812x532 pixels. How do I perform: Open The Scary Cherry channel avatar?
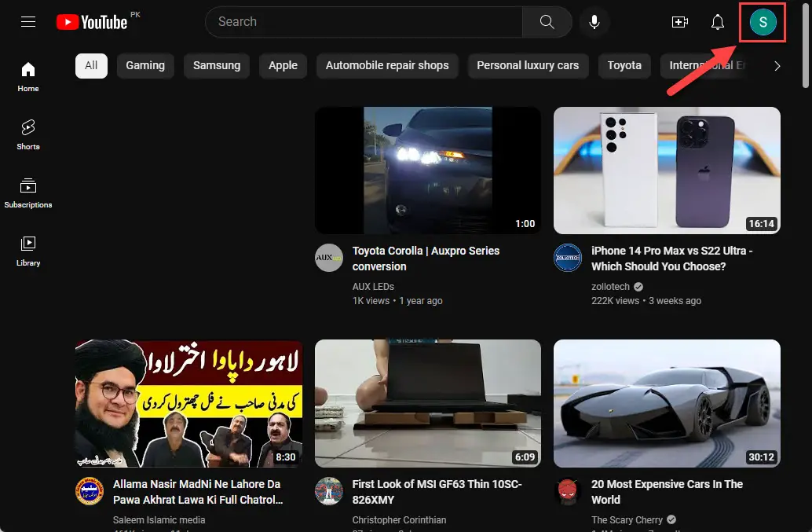click(568, 490)
